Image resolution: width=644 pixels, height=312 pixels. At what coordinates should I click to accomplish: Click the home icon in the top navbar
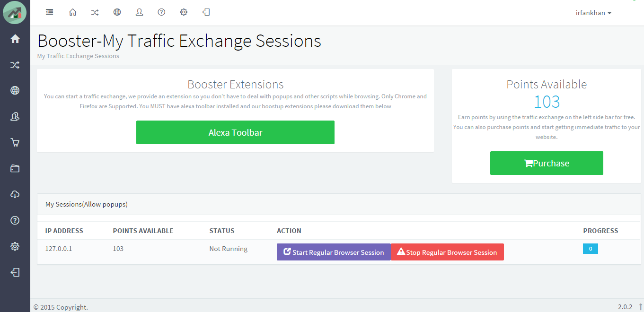tap(72, 12)
